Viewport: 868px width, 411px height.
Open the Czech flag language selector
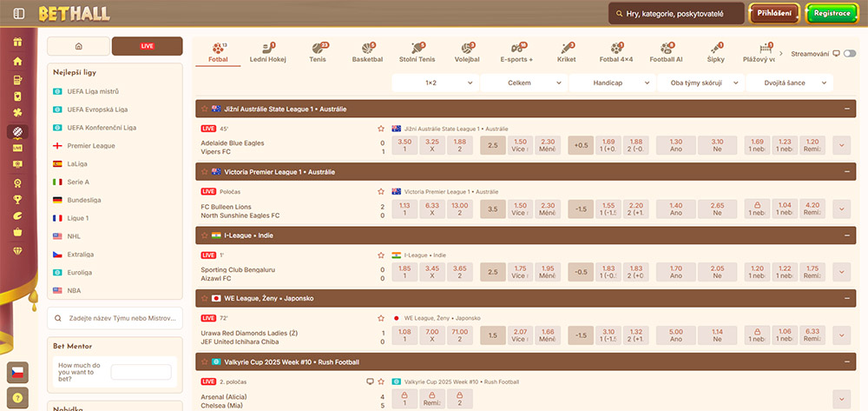tap(17, 372)
